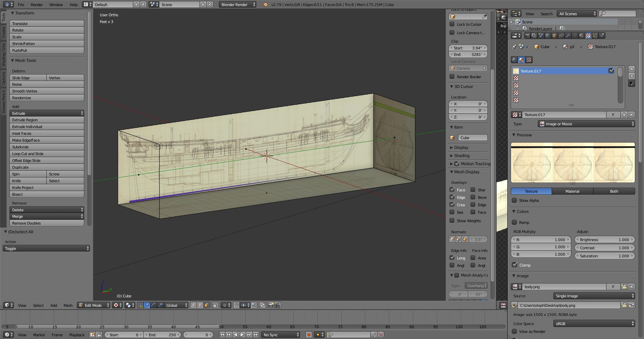Click the automatic keyframe record button
Screen dimensions: 644x339
308,335
